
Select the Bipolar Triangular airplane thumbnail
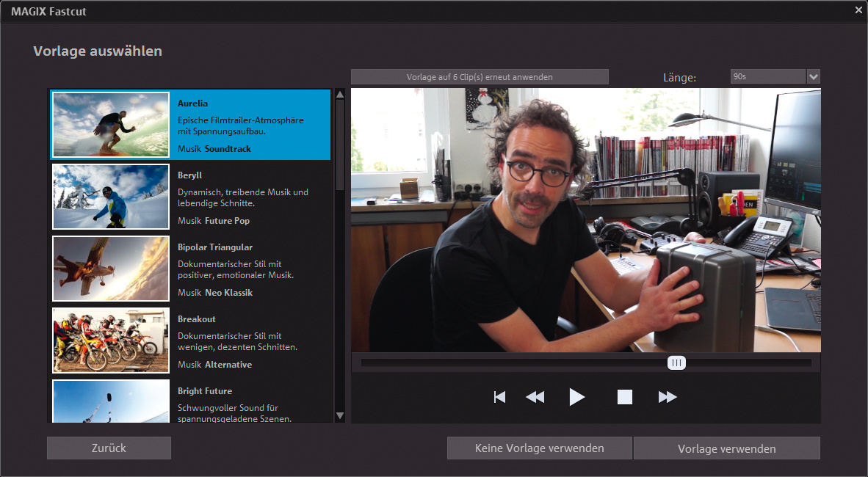click(111, 269)
